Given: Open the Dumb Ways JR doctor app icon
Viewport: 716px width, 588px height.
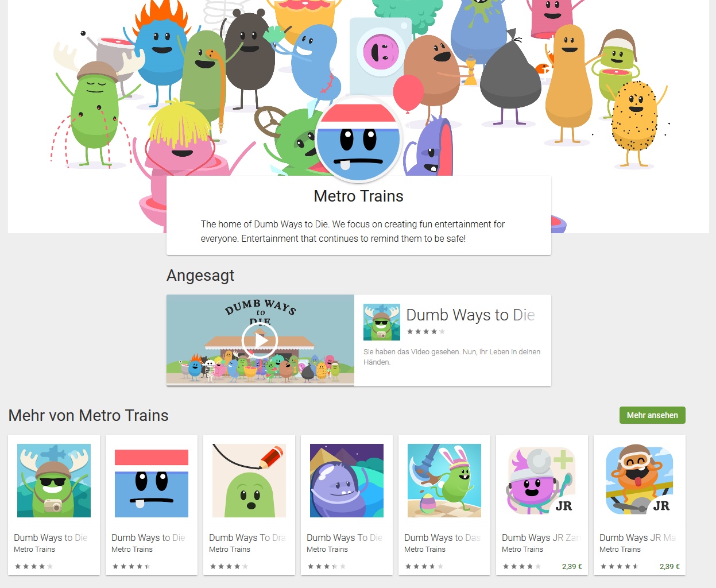Looking at the screenshot, I should (x=542, y=481).
